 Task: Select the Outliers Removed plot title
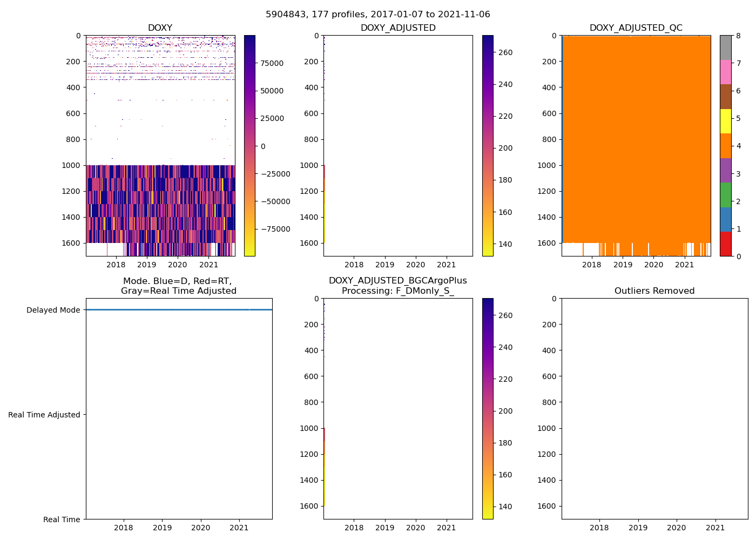(x=654, y=291)
